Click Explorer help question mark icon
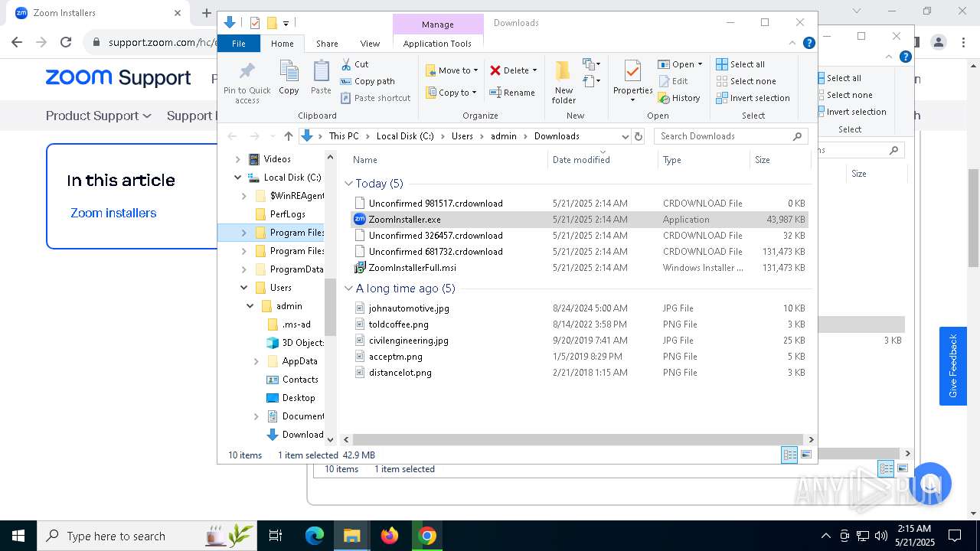This screenshot has width=980, height=551. point(808,44)
